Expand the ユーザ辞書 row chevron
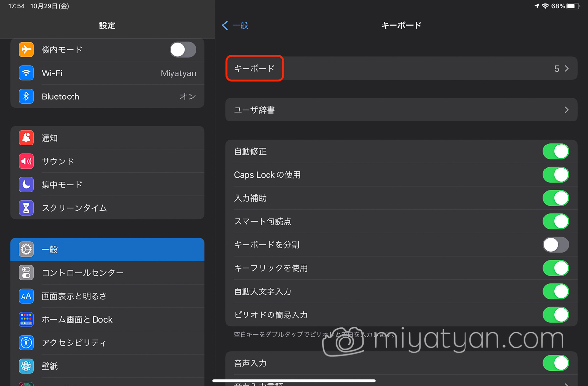Image resolution: width=588 pixels, height=386 pixels. point(567,110)
